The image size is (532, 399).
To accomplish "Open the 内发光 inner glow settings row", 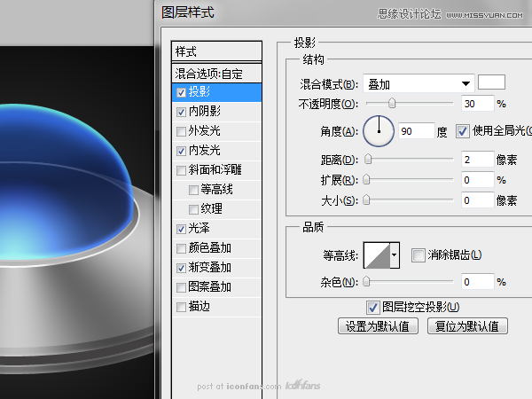I will (217, 151).
